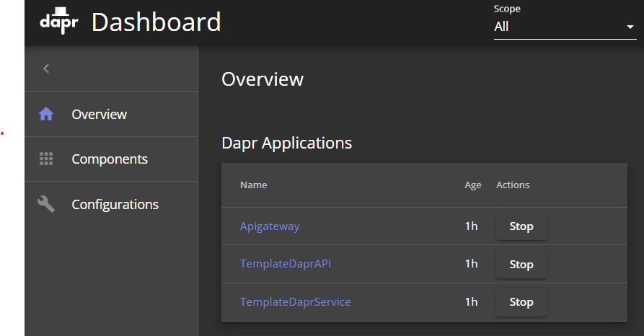Click the Overview page heading
644x336 pixels.
[263, 79]
